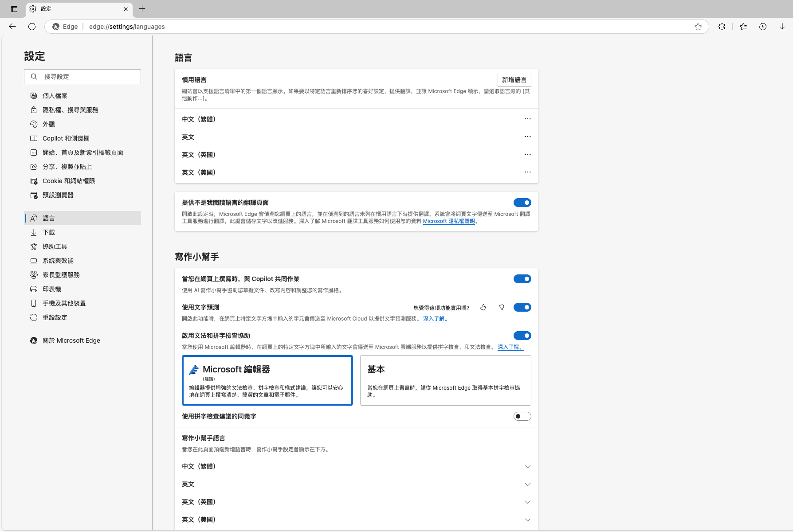Open 隱私權、搜尋與服務 settings
Image resolution: width=793 pixels, height=532 pixels.
pyautogui.click(x=82, y=110)
